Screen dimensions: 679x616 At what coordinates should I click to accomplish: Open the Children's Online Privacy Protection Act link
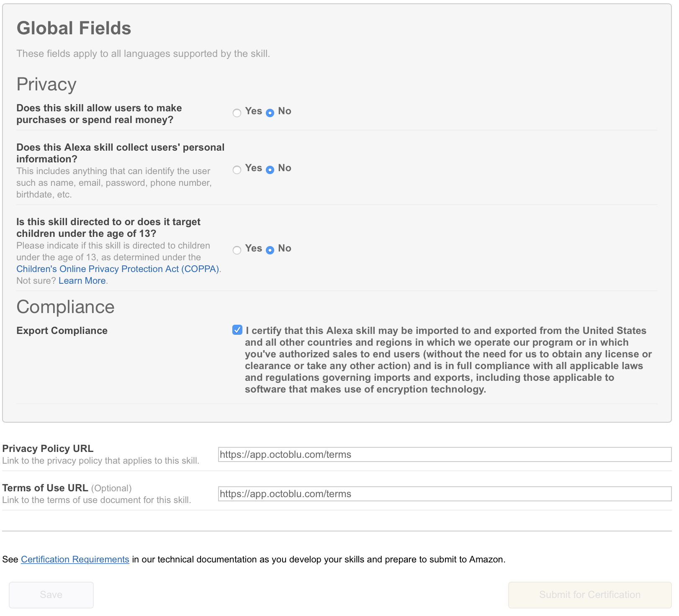(x=118, y=269)
